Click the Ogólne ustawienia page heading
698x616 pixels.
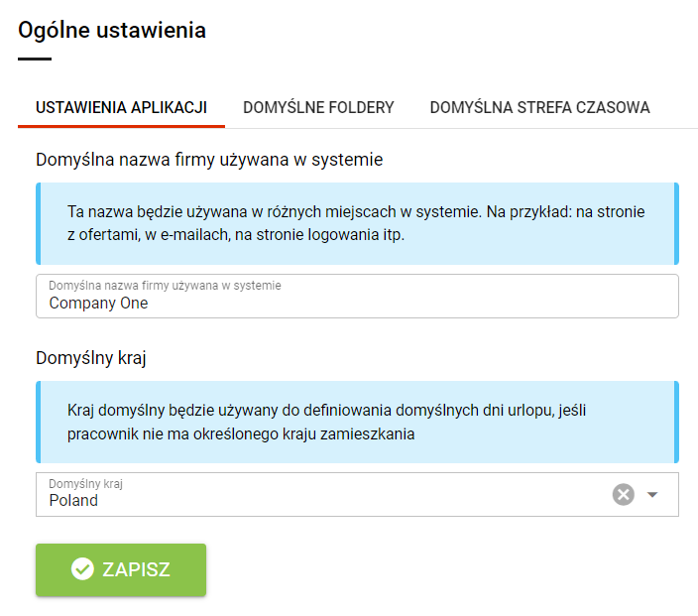112,31
